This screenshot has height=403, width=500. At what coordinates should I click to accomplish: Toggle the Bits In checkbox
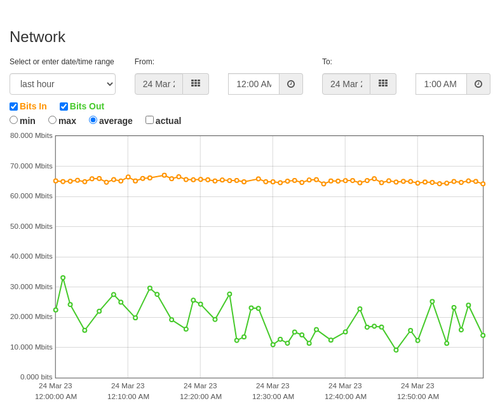(x=14, y=106)
